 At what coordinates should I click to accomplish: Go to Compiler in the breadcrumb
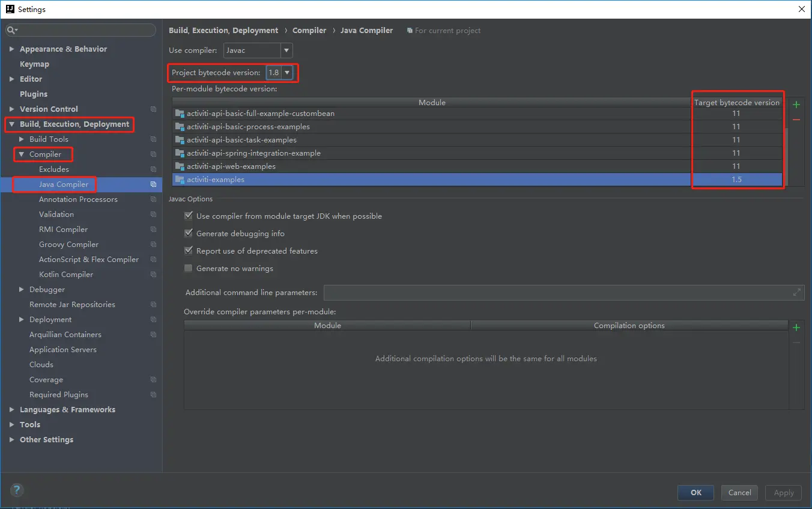coord(309,31)
